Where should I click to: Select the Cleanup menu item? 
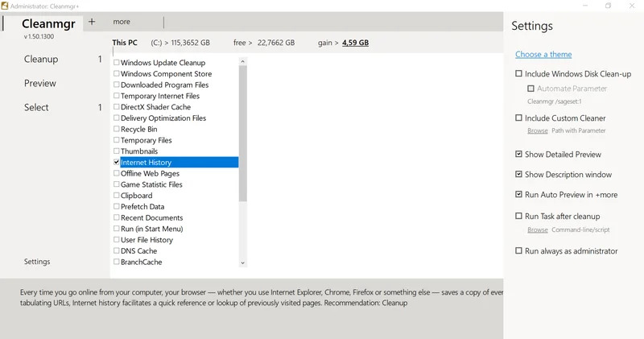tap(41, 59)
